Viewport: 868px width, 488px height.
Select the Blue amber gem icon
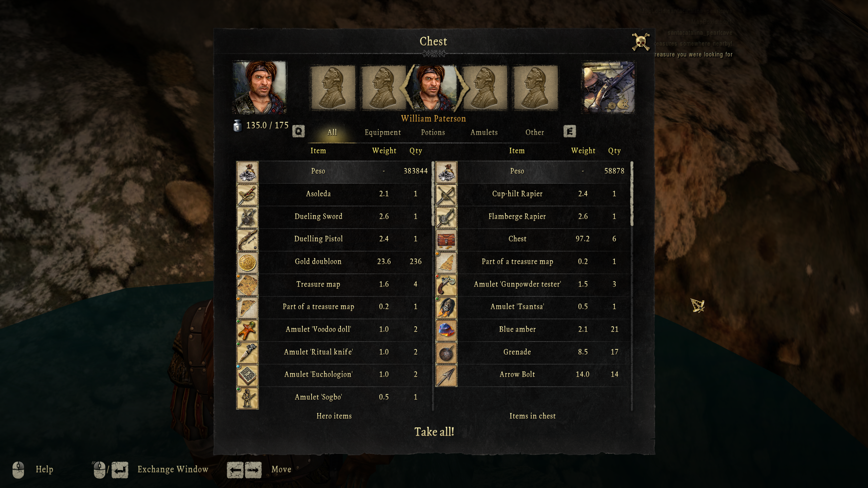(446, 330)
